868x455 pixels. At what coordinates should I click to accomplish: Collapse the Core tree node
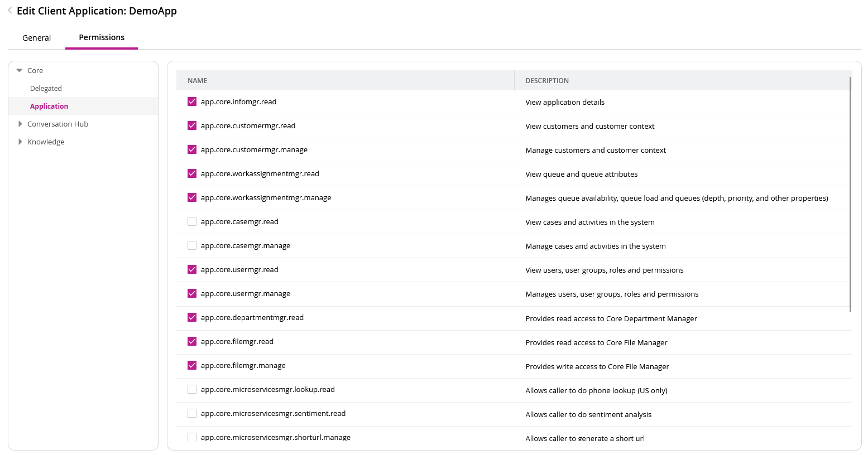click(x=20, y=71)
